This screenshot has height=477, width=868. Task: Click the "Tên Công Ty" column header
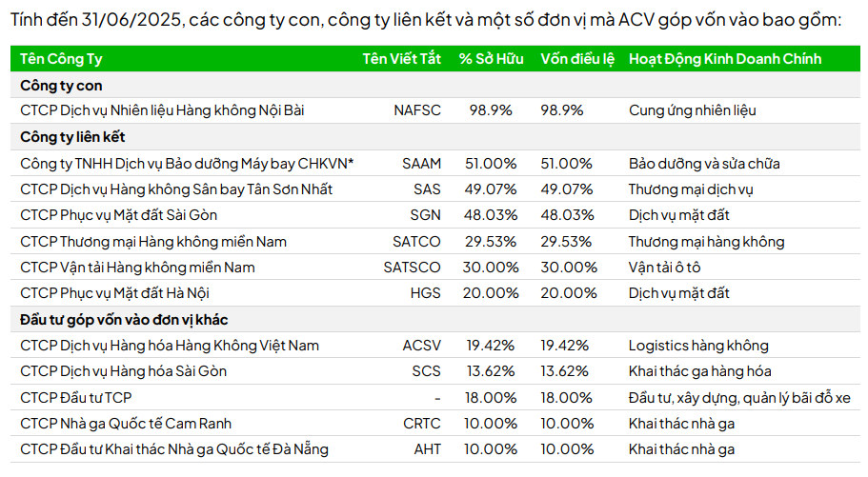[61, 59]
